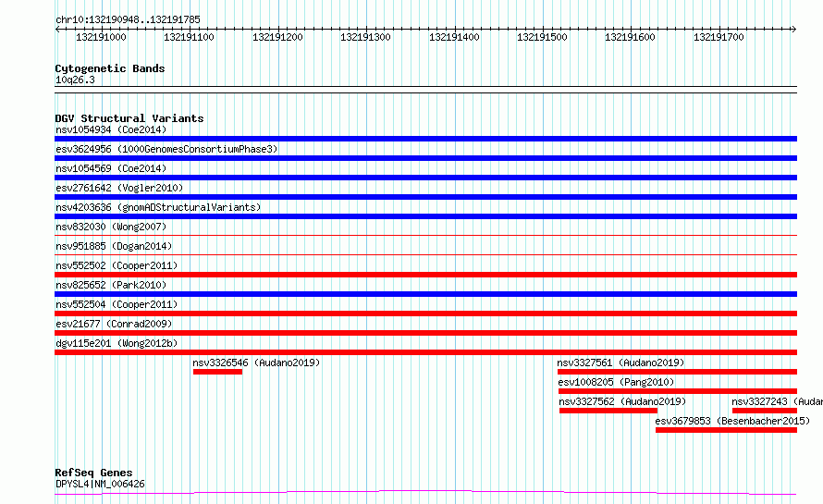
Task: Open esv3679853 (Besenbacher2015) variant
Action: point(732,421)
